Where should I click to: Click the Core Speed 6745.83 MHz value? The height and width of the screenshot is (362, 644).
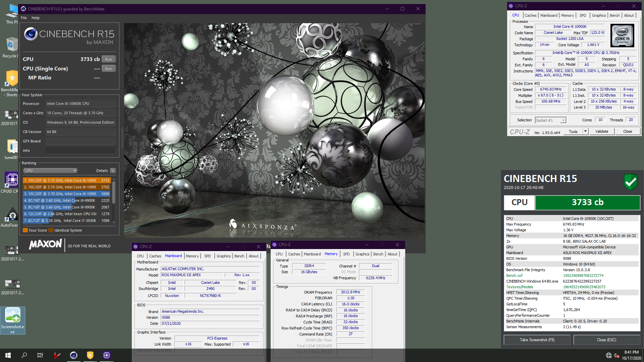551,89
